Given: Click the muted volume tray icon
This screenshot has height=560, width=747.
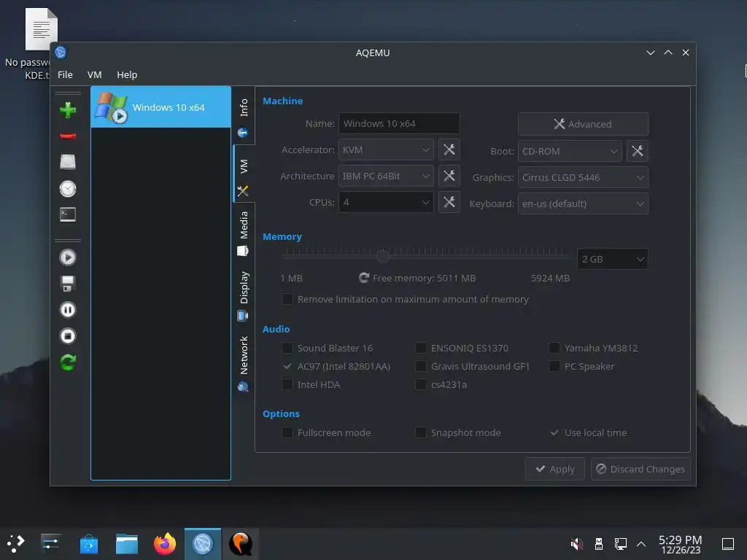Looking at the screenshot, I should tap(576, 543).
